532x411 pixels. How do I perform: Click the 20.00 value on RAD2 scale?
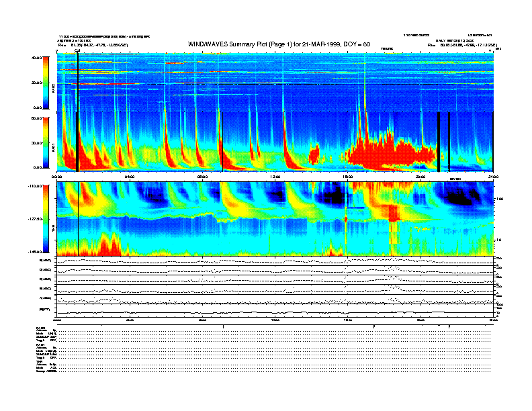[36, 83]
